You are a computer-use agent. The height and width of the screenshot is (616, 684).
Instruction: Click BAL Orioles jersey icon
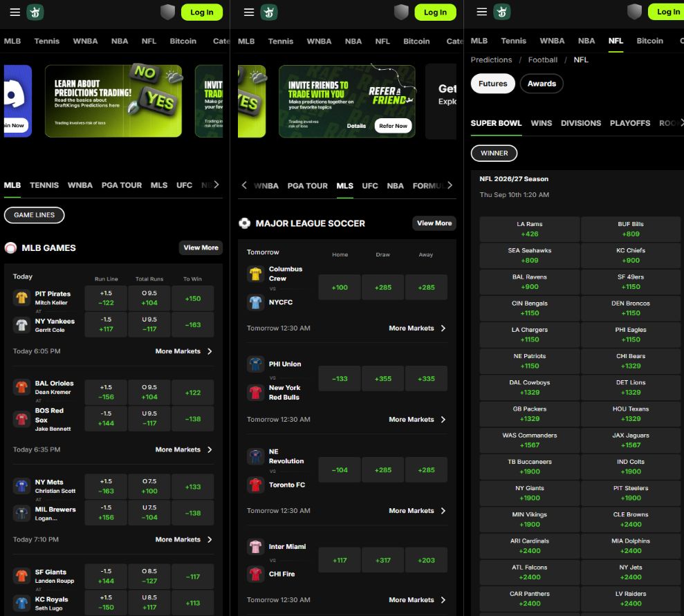tap(22, 387)
